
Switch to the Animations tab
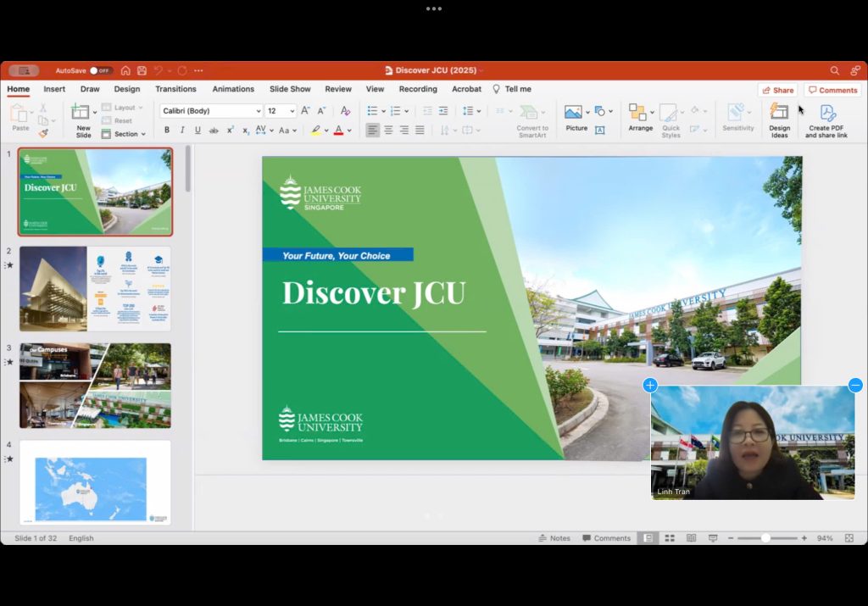233,88
